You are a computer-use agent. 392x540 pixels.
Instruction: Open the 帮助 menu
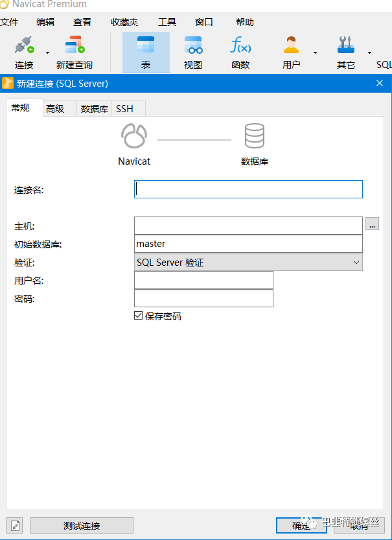click(x=245, y=22)
